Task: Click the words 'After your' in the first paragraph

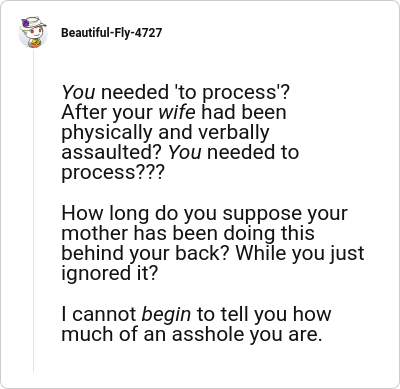Action: pos(107,113)
